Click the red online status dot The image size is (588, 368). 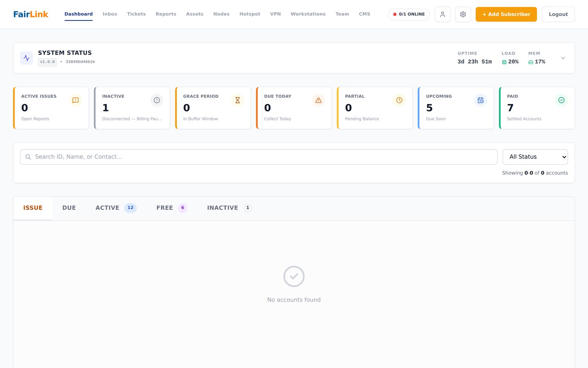[x=395, y=14]
